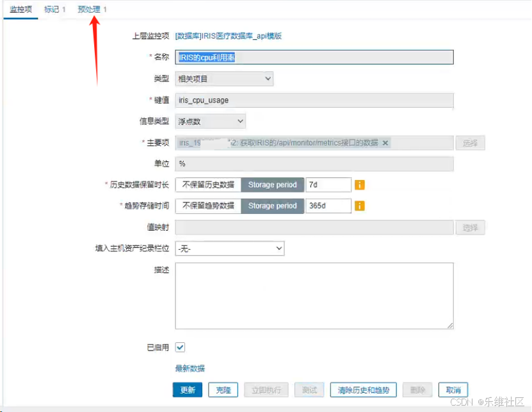Open the IRIS医疗数据库_api模版 parent link
Viewport: 532px width, 412px height.
pos(227,36)
